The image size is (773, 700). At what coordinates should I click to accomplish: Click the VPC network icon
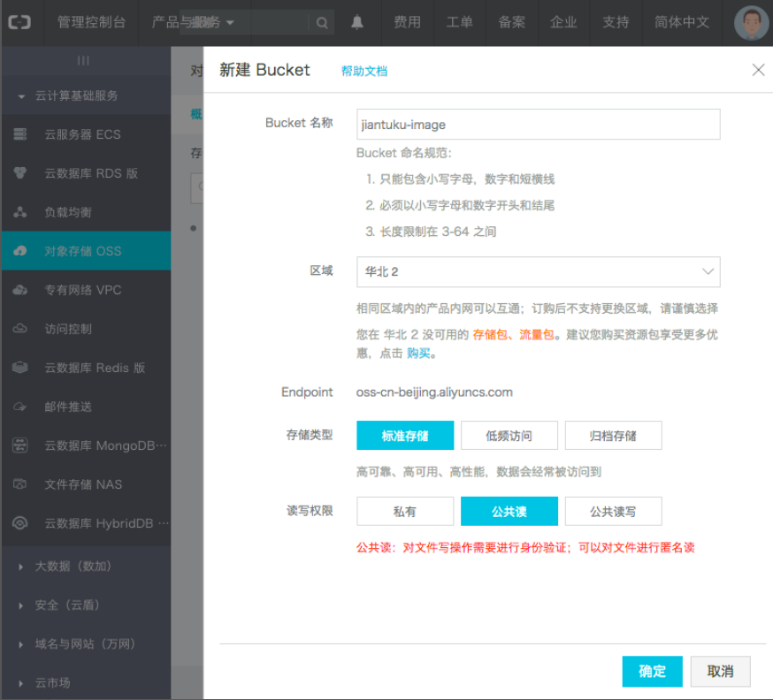point(19,290)
